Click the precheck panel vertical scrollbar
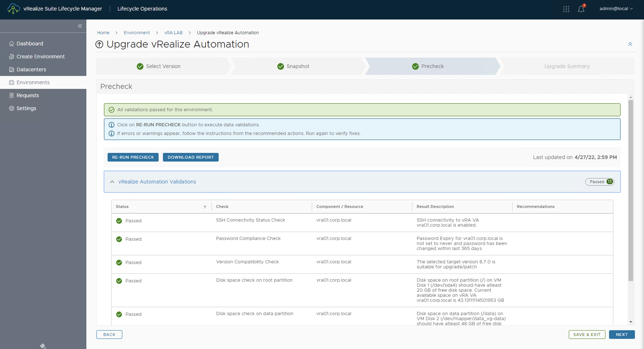The image size is (644, 349). coord(631,190)
